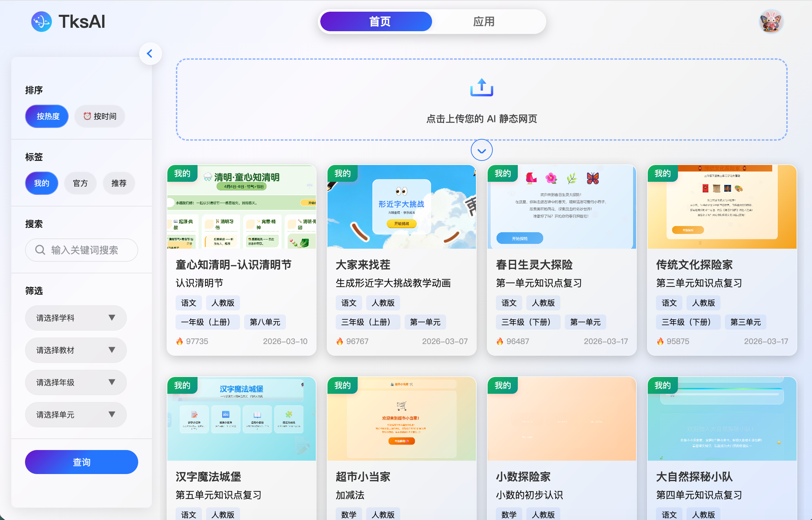This screenshot has height=520, width=812.
Task: Click the TksAI logo icon
Action: pos(41,22)
